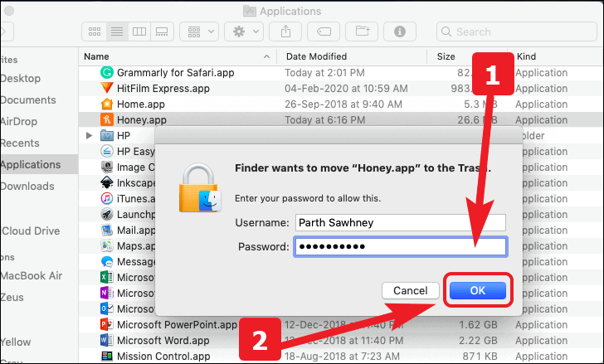Click the "871 KB" size value
This screenshot has width=604, height=364.
click(x=480, y=357)
